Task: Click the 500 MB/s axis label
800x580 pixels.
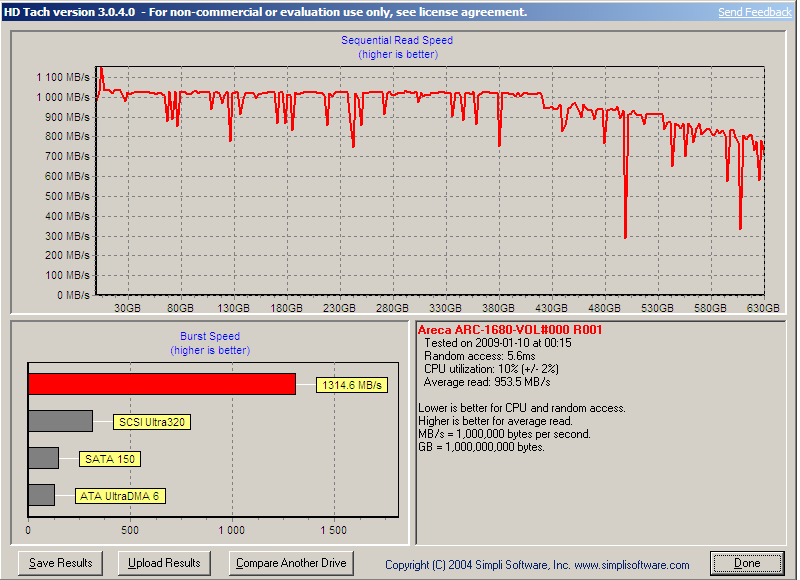Action: 67,196
